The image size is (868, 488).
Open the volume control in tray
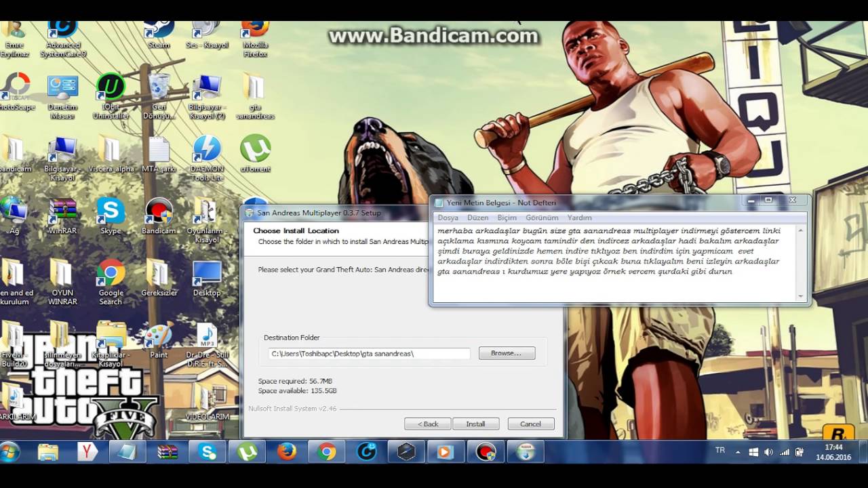tap(768, 452)
